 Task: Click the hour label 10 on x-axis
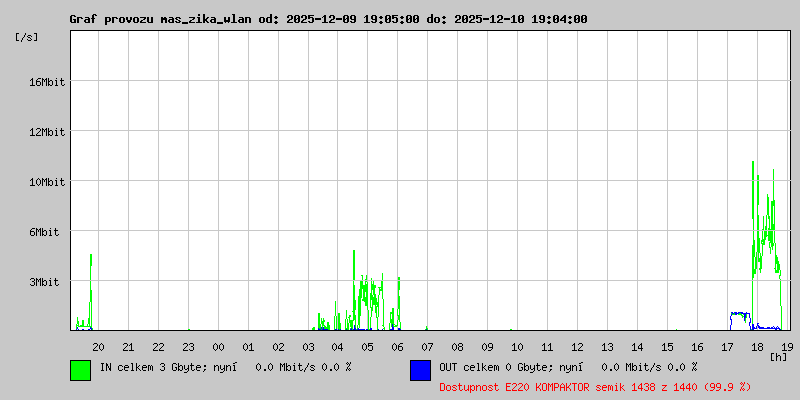tap(517, 347)
